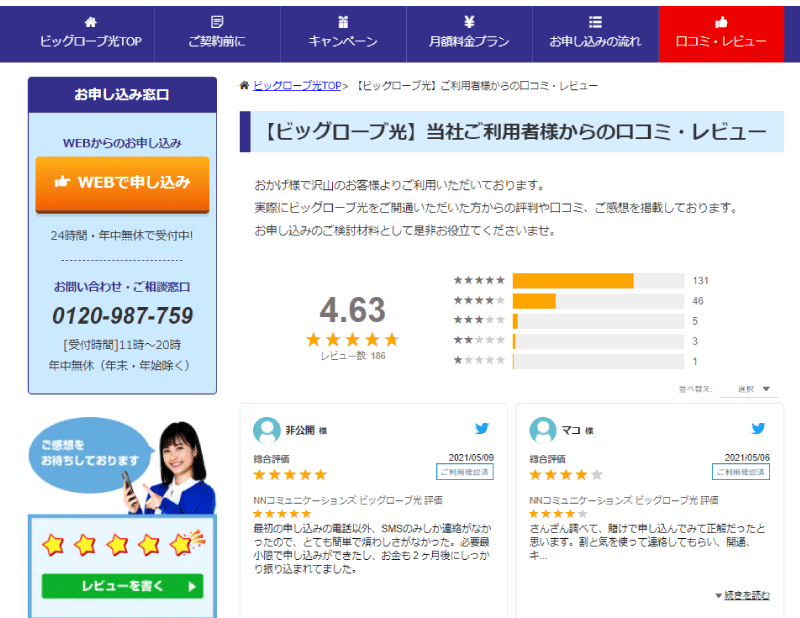The width and height of the screenshot is (800, 618).
Task: Click the 1-star rating bar showing 1
Action: pyautogui.click(x=598, y=361)
